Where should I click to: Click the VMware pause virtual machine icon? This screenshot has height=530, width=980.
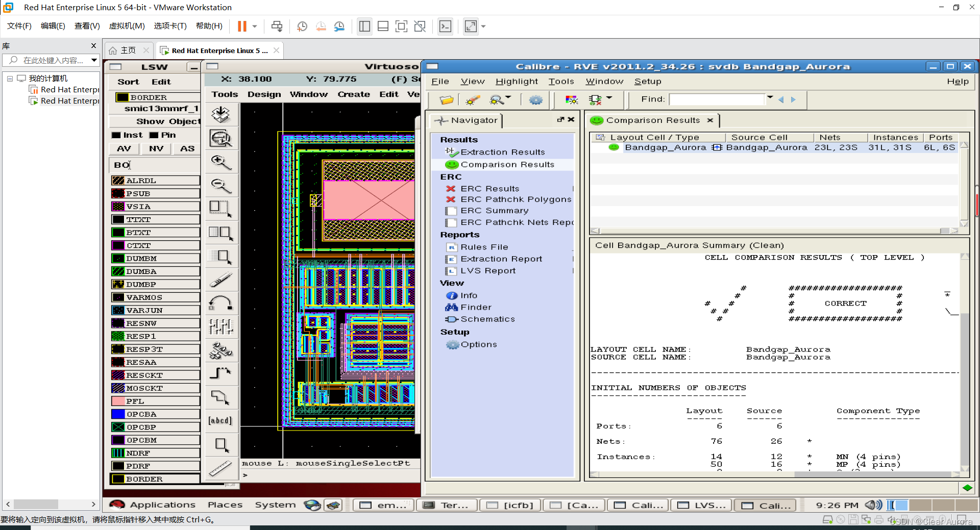(242, 27)
